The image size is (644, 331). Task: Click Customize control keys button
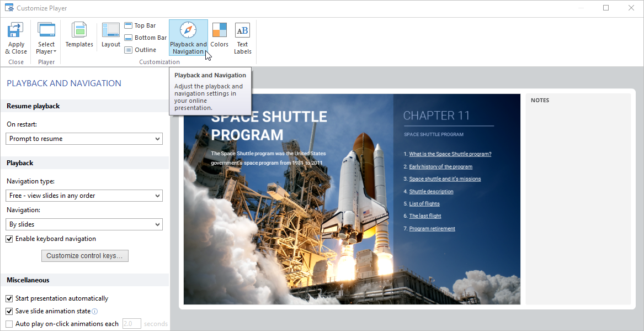click(x=84, y=255)
